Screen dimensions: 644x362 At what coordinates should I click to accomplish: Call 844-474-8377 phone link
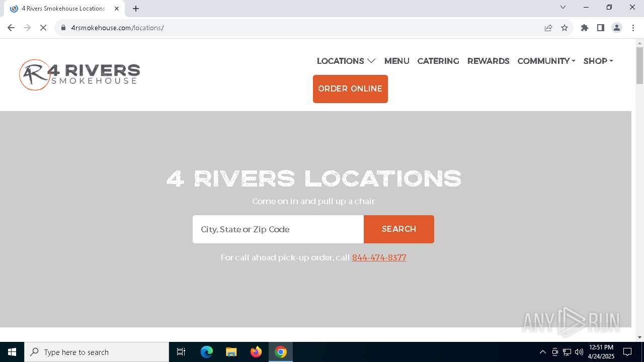[379, 257]
